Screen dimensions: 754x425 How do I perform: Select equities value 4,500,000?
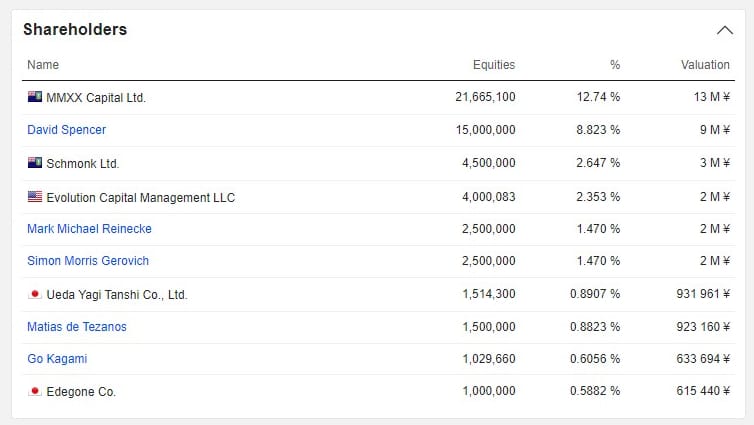489,163
